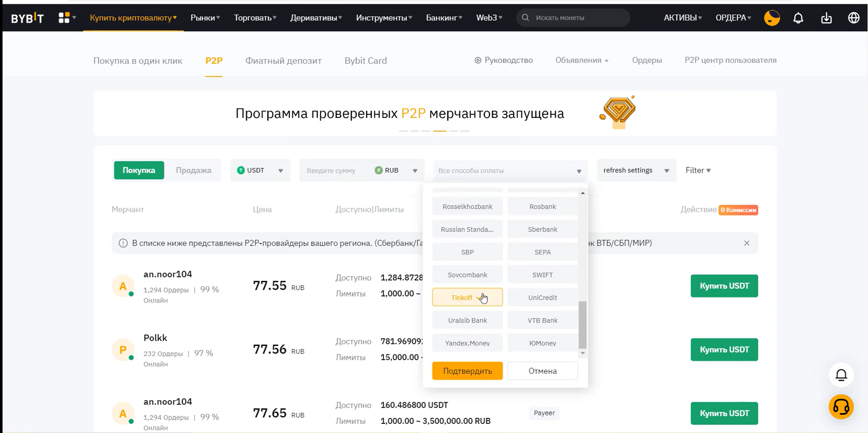Click the info icon in the notice
The height and width of the screenshot is (433, 868).
tap(123, 243)
